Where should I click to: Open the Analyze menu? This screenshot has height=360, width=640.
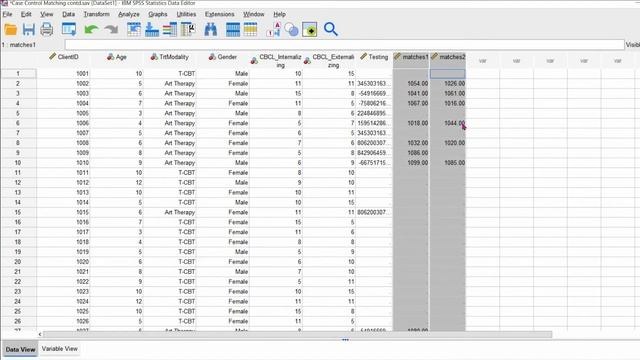pos(129,14)
